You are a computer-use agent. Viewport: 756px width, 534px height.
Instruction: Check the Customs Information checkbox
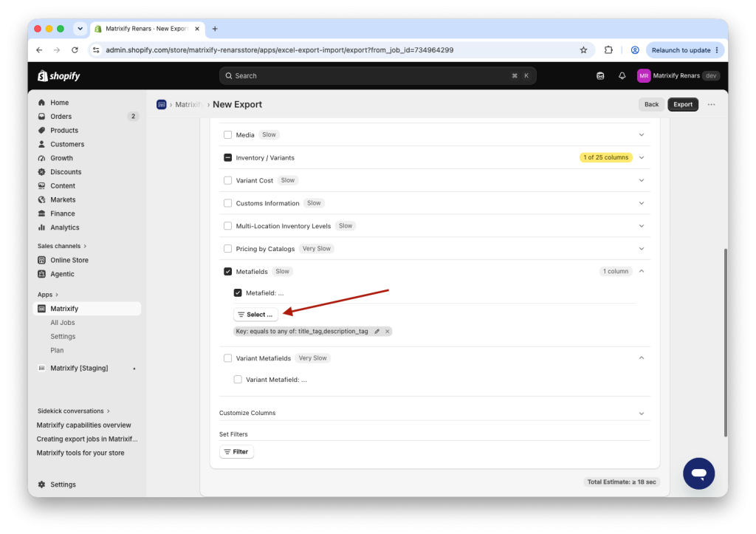click(x=227, y=203)
